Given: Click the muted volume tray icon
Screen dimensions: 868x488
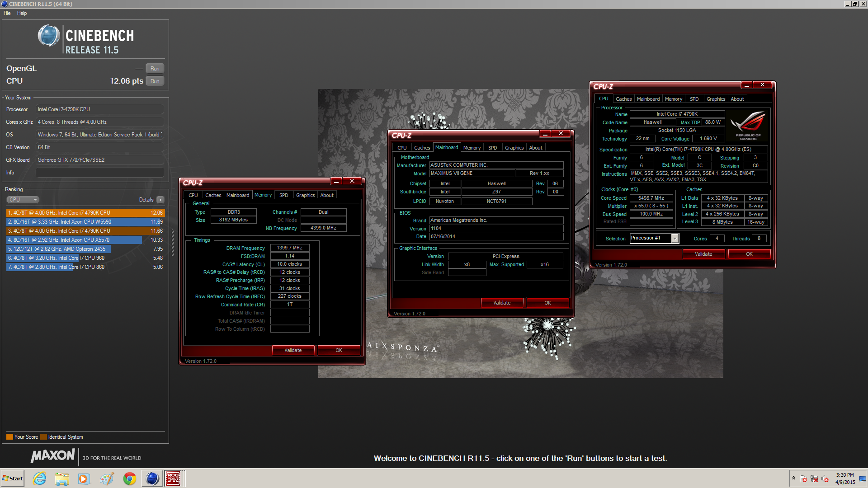Looking at the screenshot, I should [825, 479].
